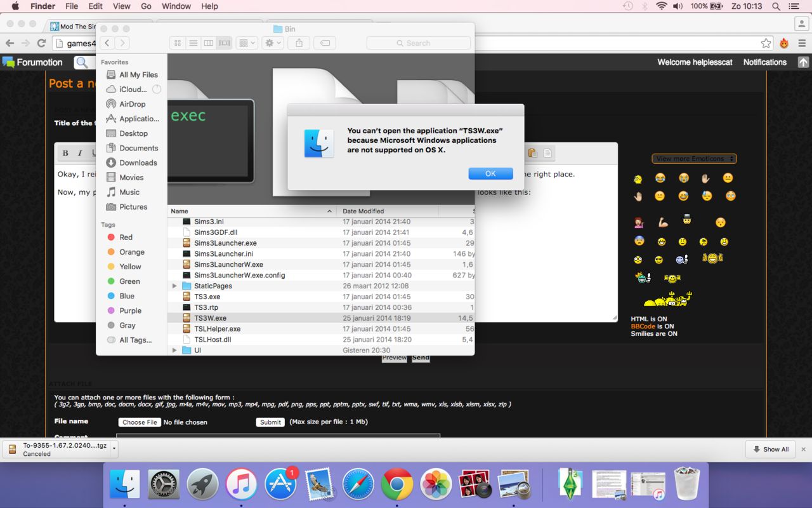
Task: Open the View more Emoticons dropdown
Action: [694, 159]
